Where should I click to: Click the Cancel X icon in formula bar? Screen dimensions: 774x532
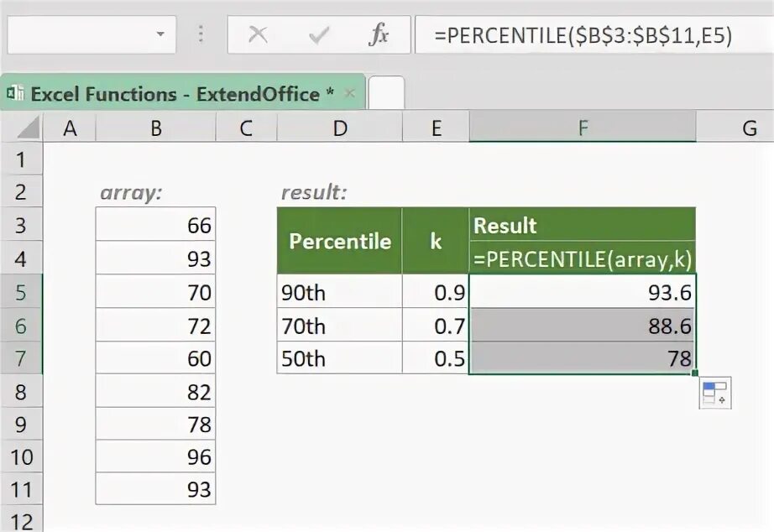click(258, 34)
